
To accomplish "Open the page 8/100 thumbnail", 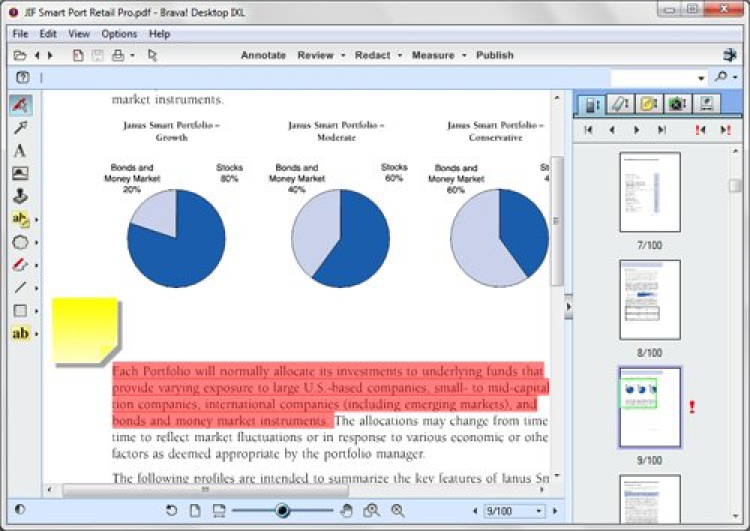I will pos(650,300).
